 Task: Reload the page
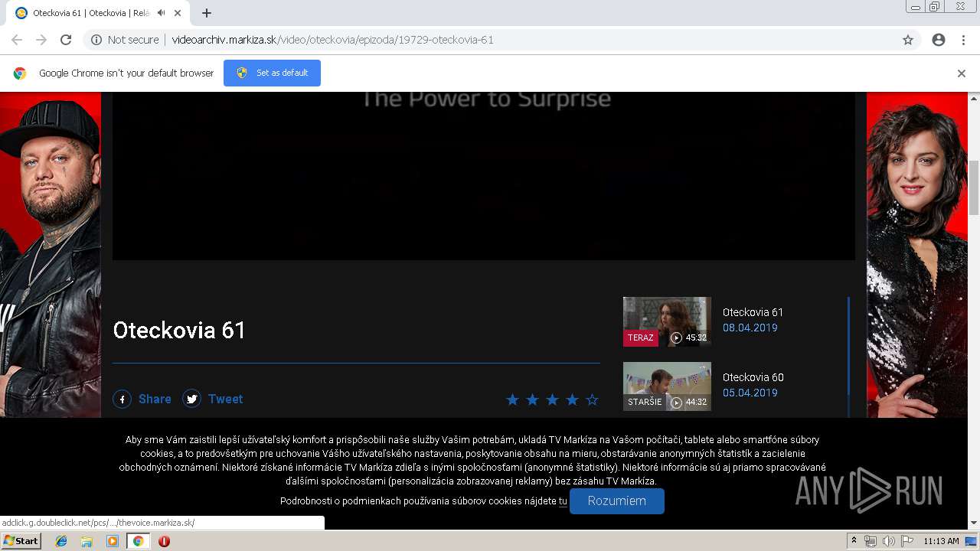tap(66, 40)
